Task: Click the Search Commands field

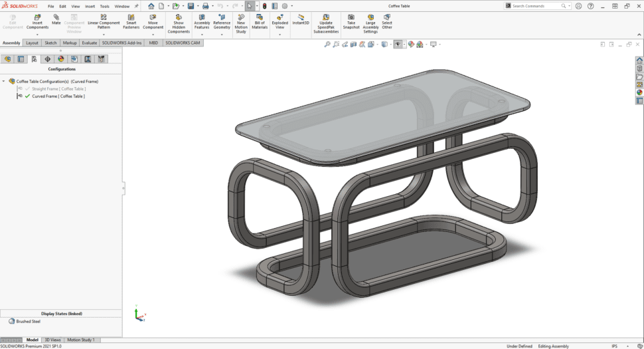Action: click(538, 6)
